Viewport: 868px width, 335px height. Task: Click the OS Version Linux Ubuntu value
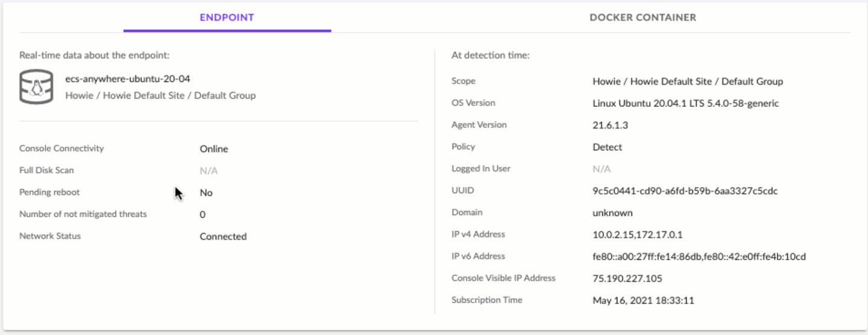tap(685, 103)
